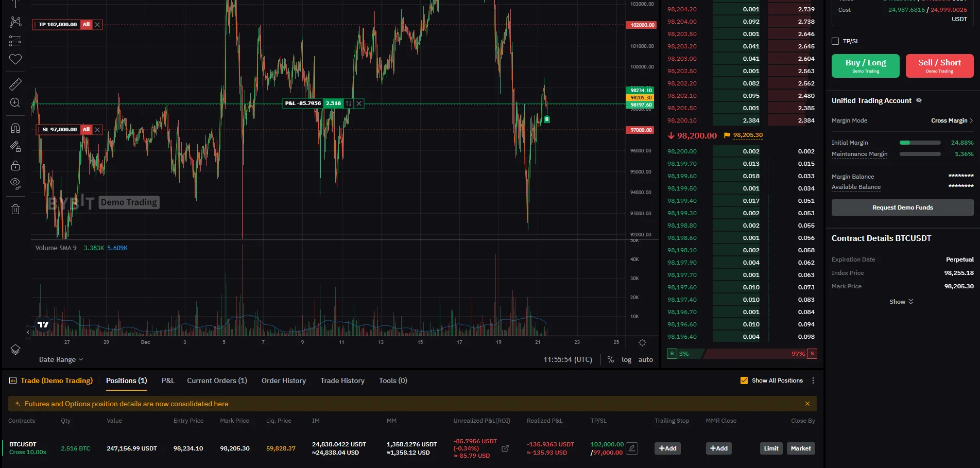This screenshot has height=468, width=980.
Task: Click the B buy ratio icon
Action: coord(672,354)
